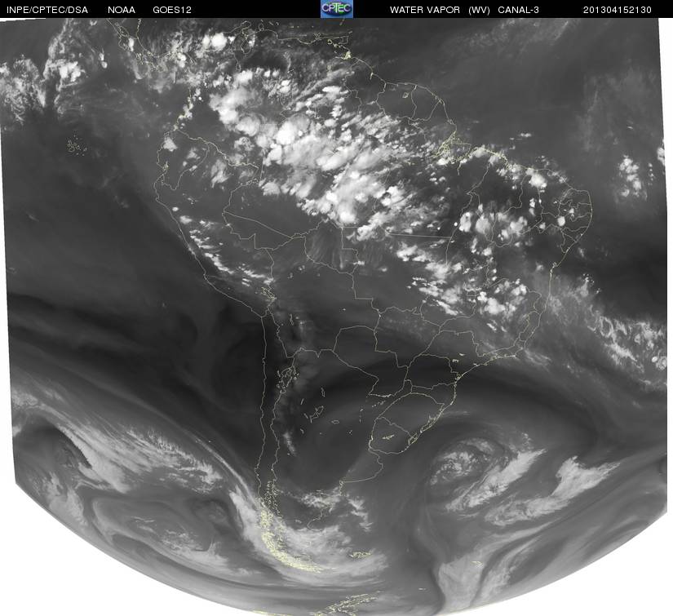Viewport: 673px width, 616px height.
Task: Click the water vapor satellite image
Action: pos(336,317)
